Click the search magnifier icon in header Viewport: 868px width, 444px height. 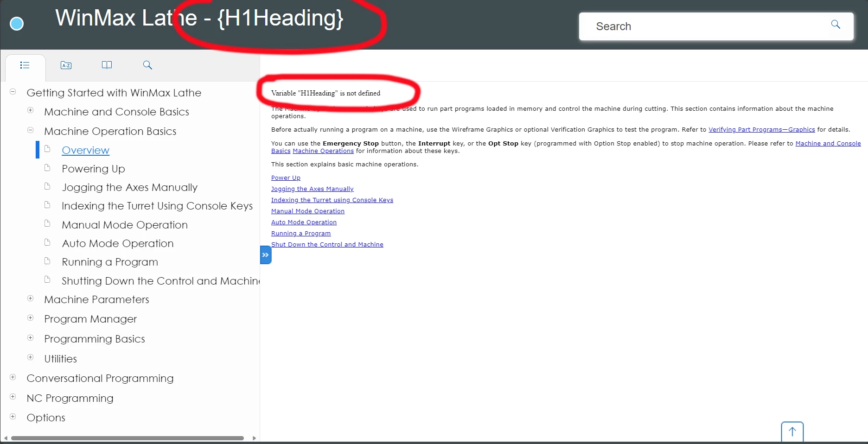836,25
